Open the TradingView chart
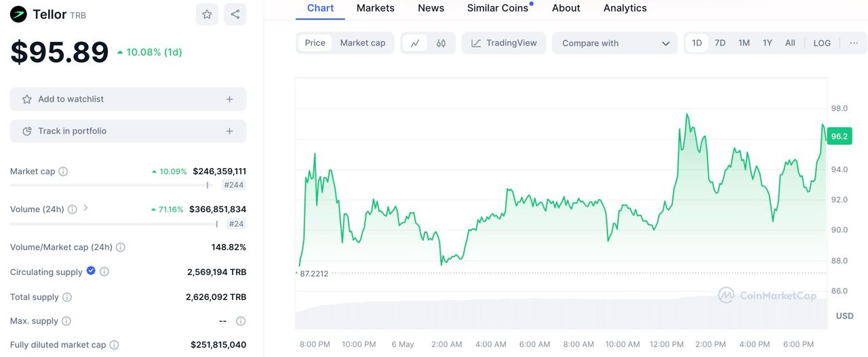Viewport: 868px width, 357px height. click(504, 43)
